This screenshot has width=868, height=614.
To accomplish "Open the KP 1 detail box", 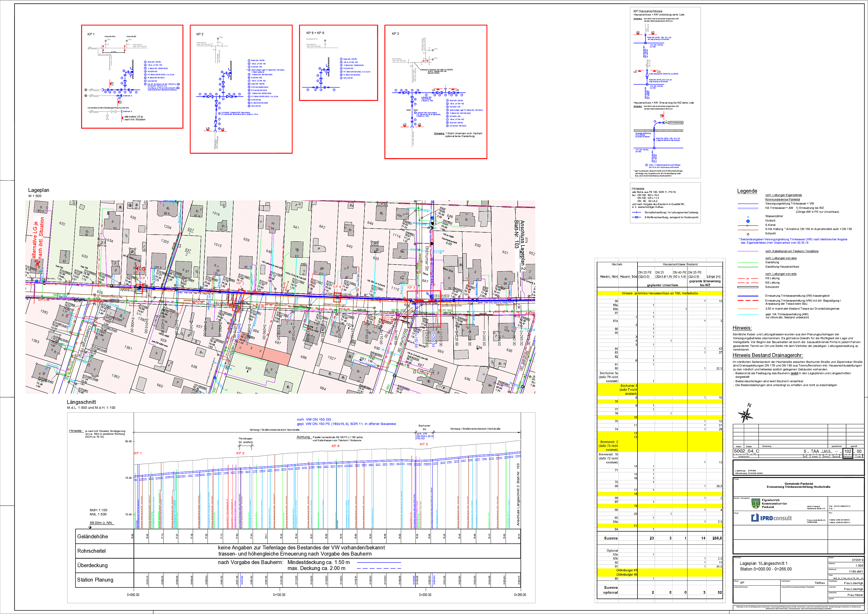I will pos(132,77).
